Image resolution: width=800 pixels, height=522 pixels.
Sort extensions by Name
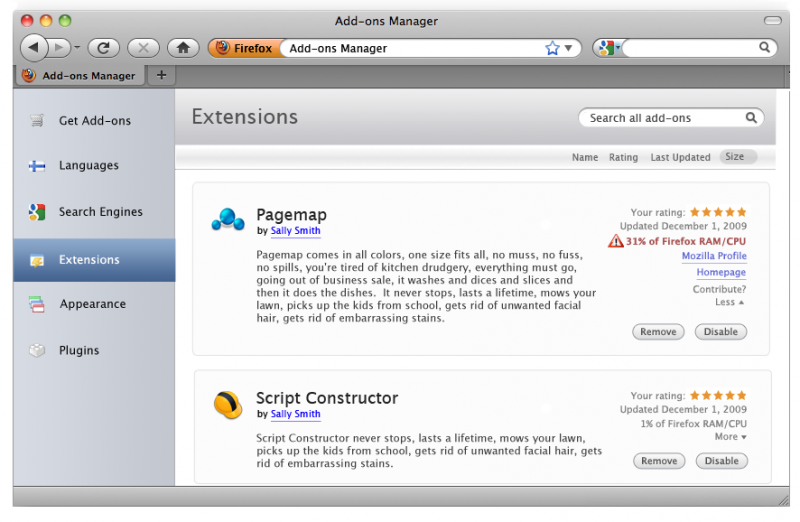coord(585,157)
